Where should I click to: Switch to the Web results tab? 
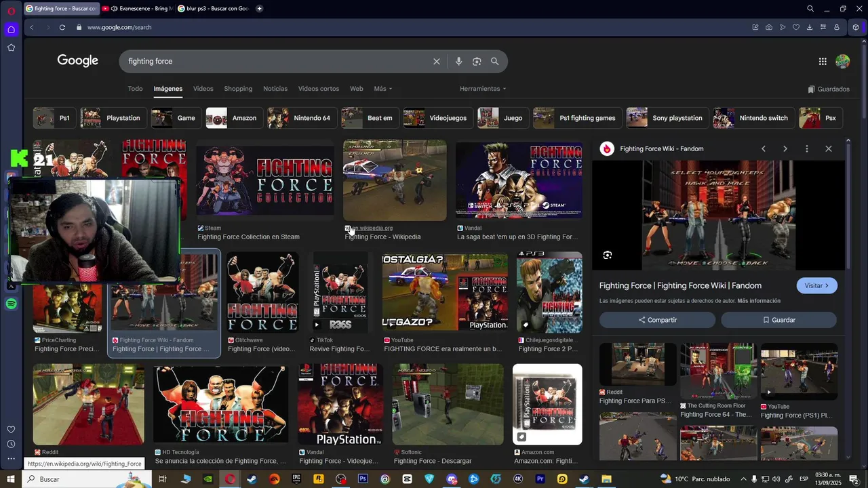tap(356, 89)
